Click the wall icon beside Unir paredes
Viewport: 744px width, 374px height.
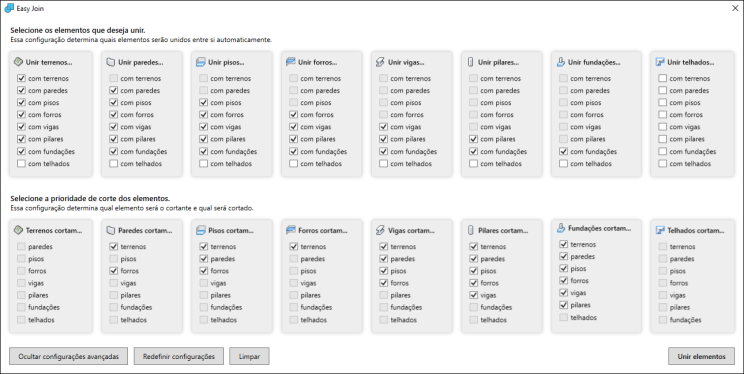[111, 62]
